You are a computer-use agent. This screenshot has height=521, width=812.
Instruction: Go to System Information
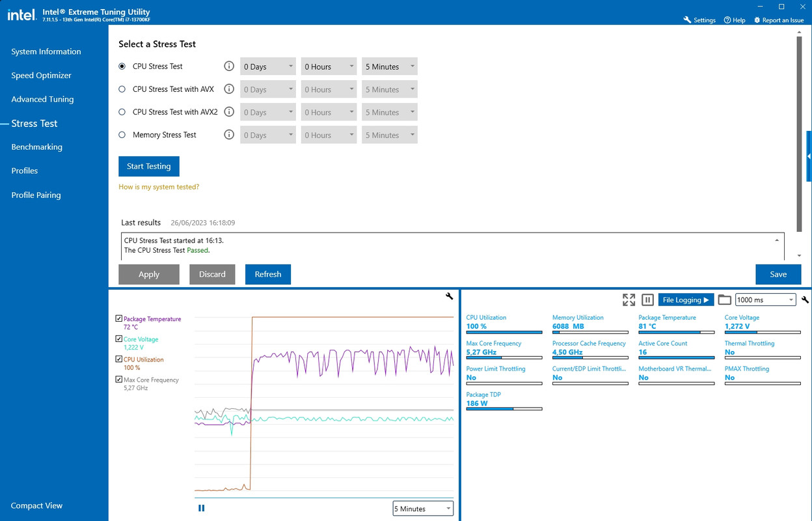[x=46, y=51]
